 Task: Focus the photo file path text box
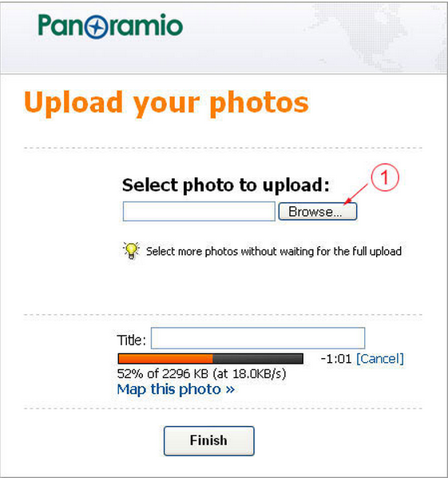pyautogui.click(x=199, y=211)
